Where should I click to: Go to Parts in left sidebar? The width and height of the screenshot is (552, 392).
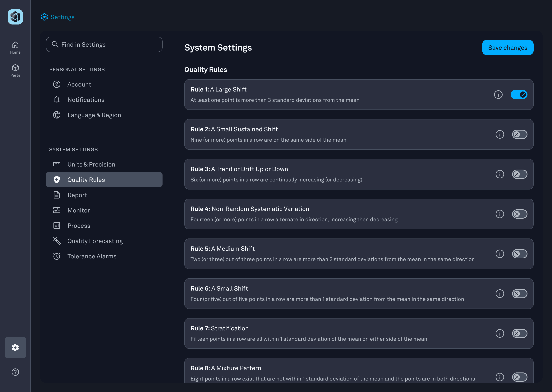(x=15, y=70)
